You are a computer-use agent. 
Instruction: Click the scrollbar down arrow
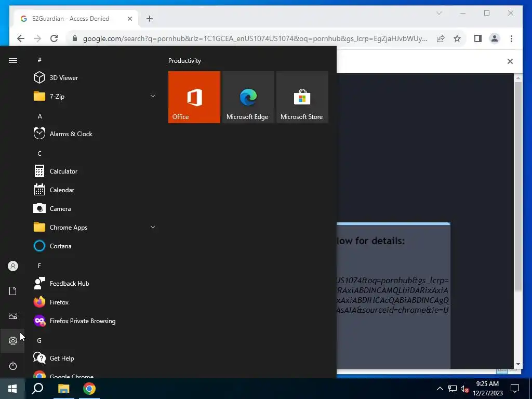[x=518, y=364]
